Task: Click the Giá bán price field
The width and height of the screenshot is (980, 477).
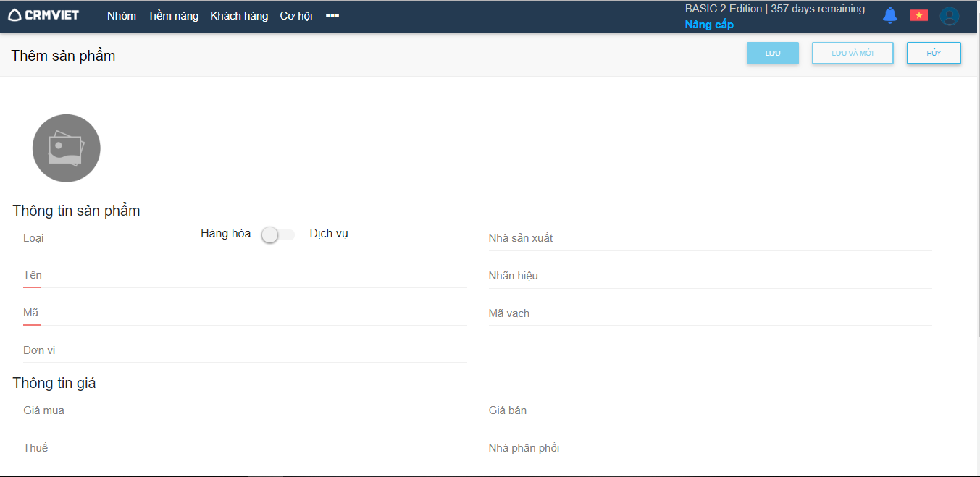Action: [710, 411]
